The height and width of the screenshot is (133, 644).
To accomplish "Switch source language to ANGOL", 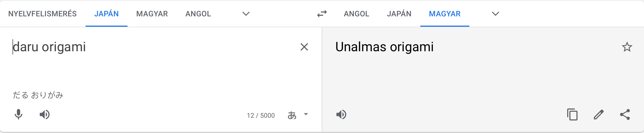I will point(198,14).
